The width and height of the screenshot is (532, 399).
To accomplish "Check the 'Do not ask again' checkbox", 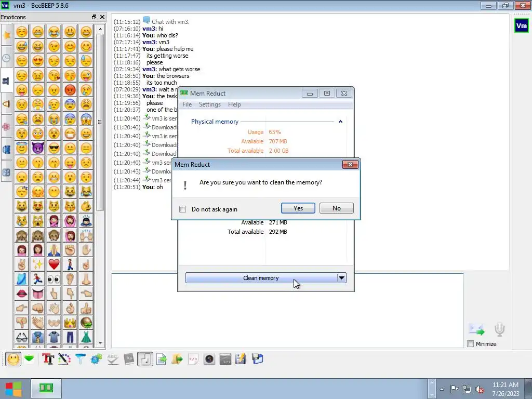I will 182,209.
